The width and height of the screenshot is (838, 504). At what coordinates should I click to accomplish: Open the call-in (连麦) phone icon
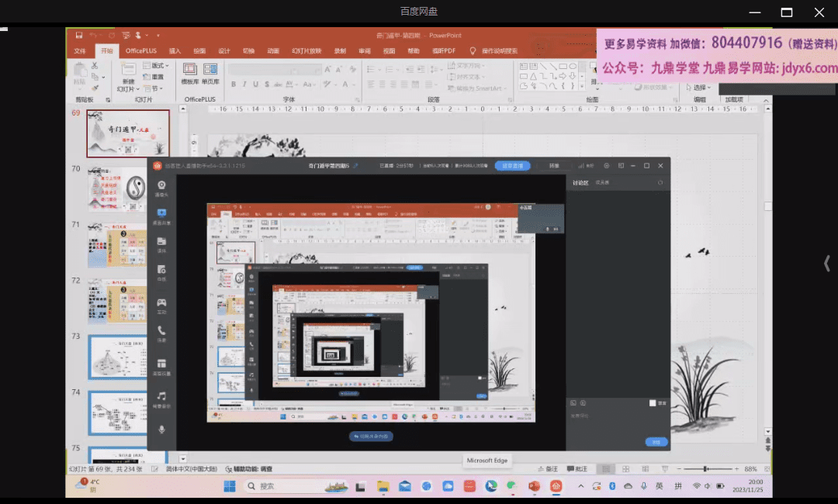point(161,331)
